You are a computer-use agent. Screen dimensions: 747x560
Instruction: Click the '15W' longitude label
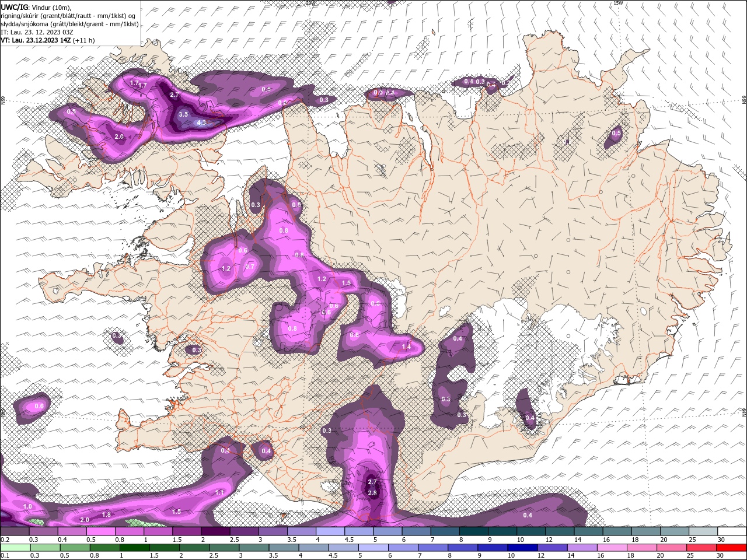tap(618, 3)
